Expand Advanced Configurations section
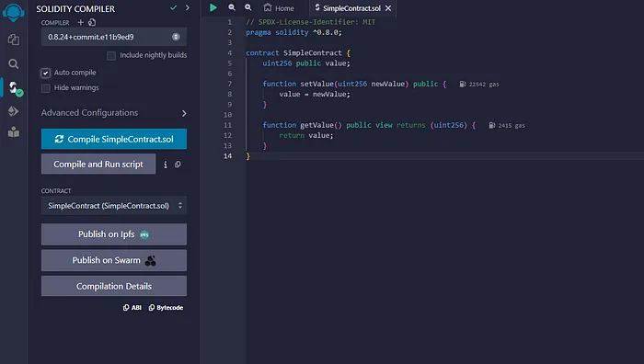Image resolution: width=644 pixels, height=364 pixels. [x=114, y=113]
